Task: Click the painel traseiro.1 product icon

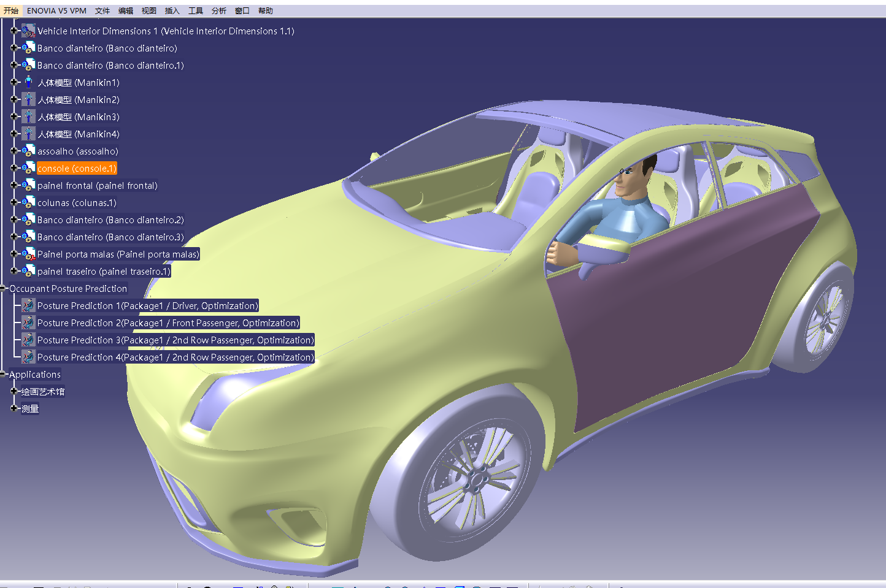Action: tap(28, 271)
